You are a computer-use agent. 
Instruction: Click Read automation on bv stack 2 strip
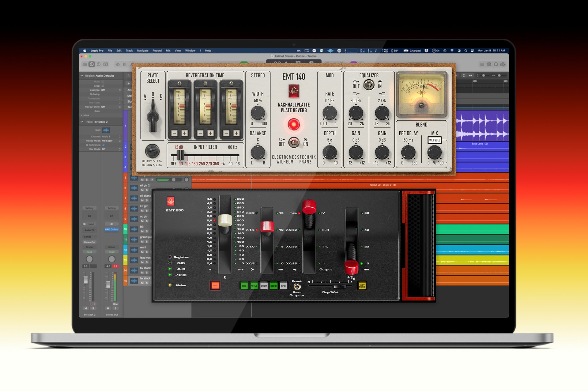[x=89, y=252]
